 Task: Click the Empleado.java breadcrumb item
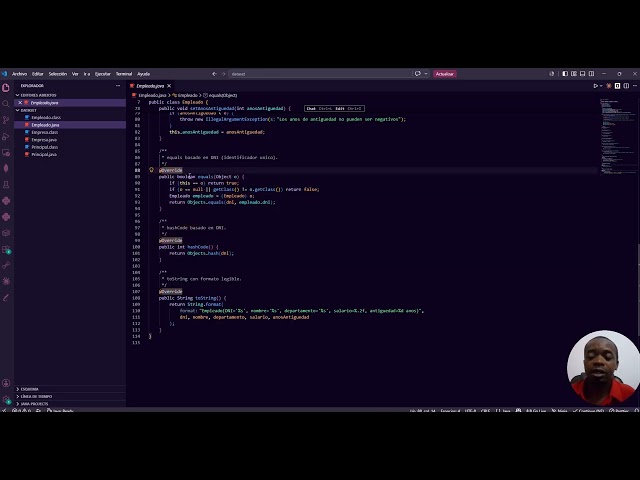click(149, 95)
